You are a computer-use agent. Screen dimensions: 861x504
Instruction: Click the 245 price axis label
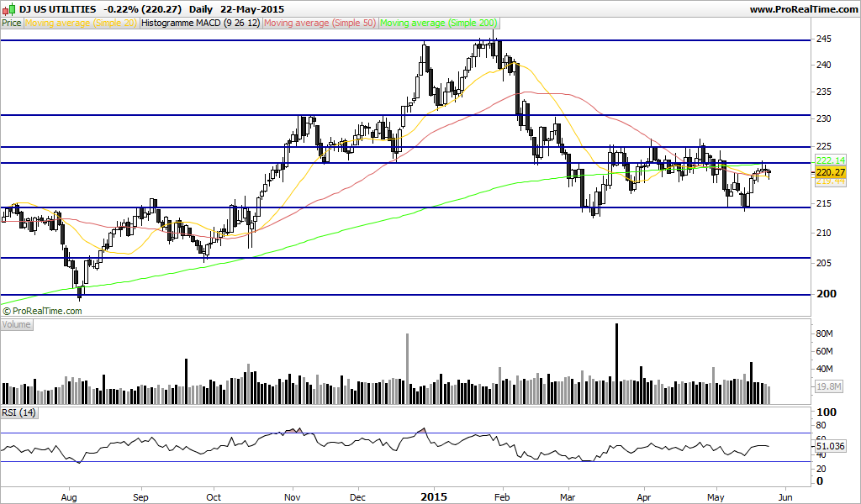point(824,39)
